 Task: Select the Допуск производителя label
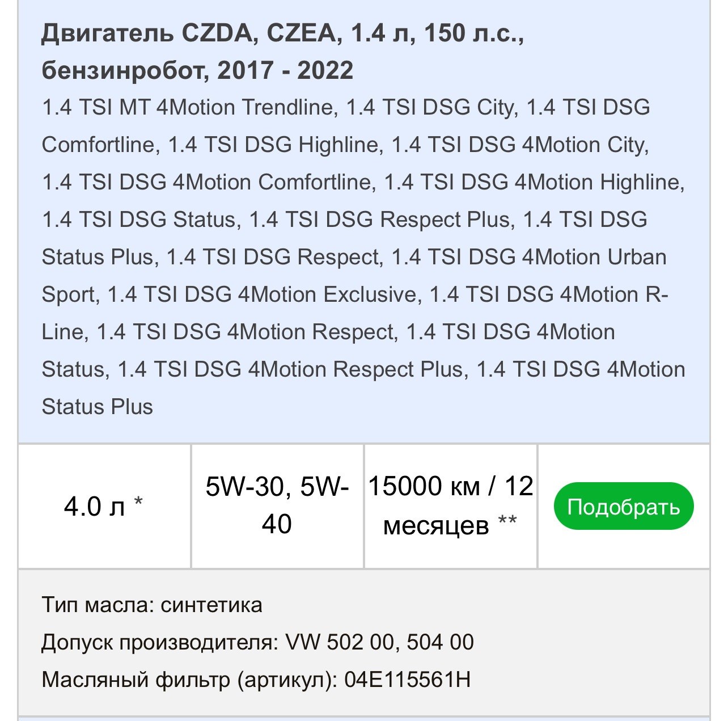click(x=159, y=642)
